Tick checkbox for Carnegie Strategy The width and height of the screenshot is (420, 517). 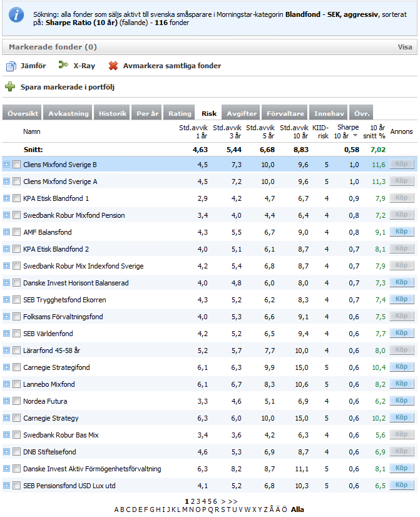coord(16,417)
